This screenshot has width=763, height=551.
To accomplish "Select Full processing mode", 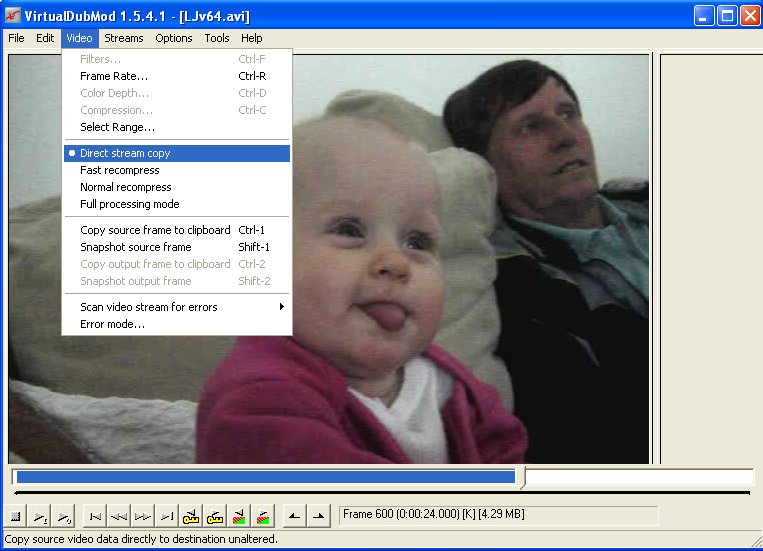I will (177, 204).
